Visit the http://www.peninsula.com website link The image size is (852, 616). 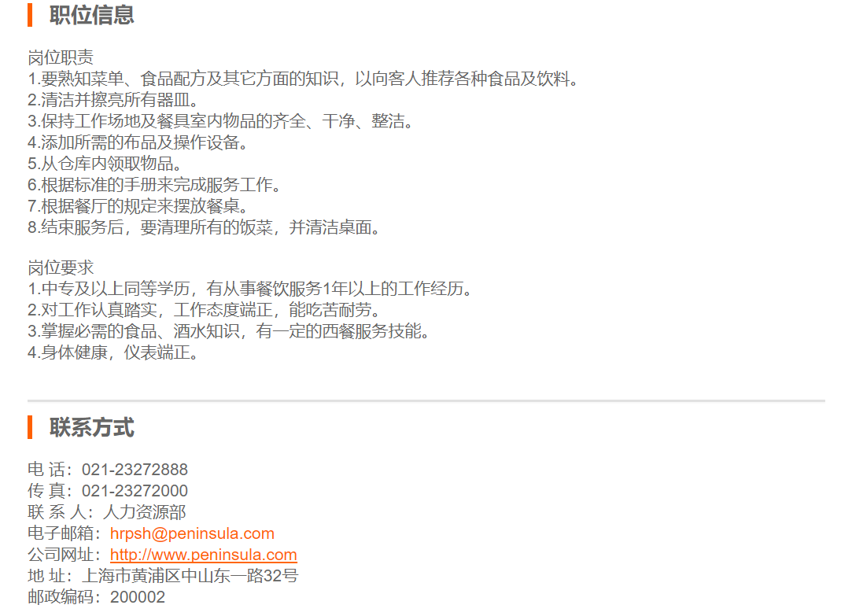pyautogui.click(x=203, y=555)
